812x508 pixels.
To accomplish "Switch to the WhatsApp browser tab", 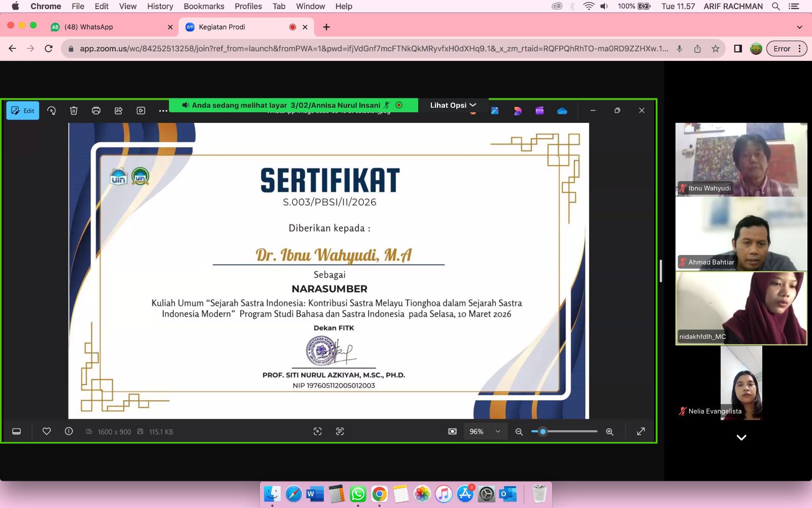I will [112, 27].
